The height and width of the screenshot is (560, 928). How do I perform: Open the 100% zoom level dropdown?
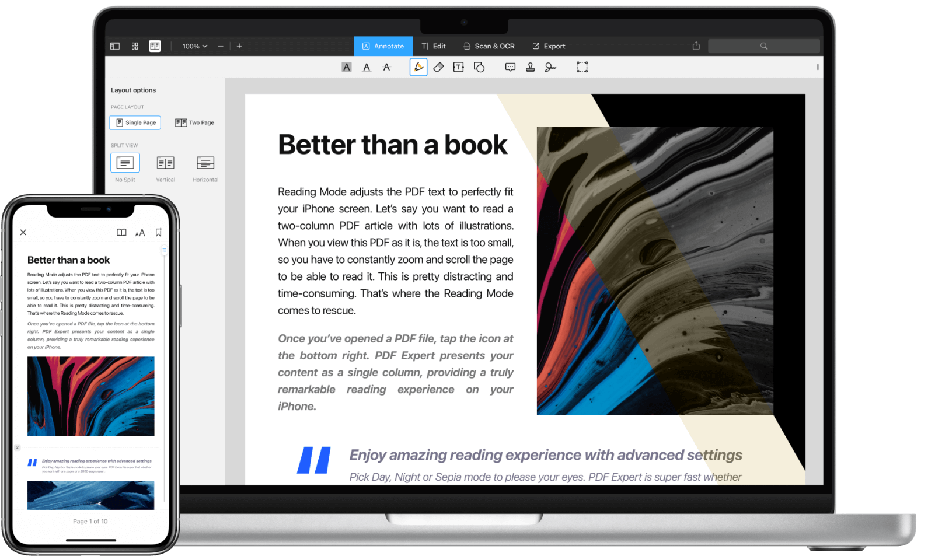point(194,46)
